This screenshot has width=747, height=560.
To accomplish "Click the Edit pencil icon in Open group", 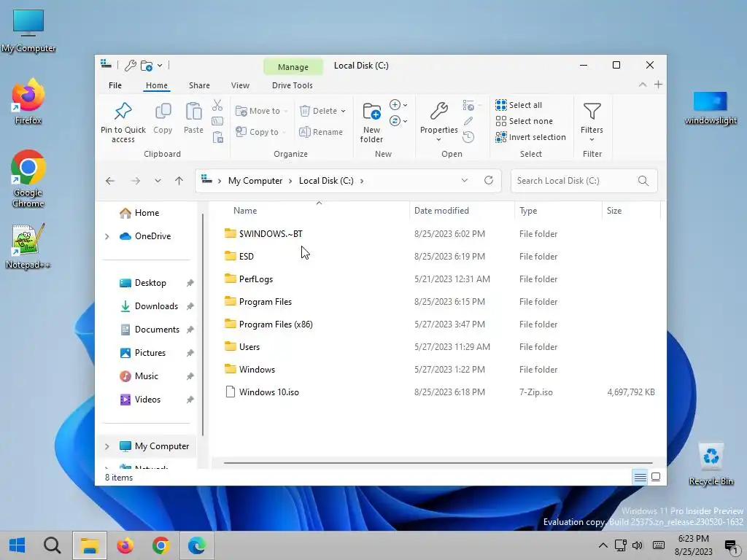I will (468, 121).
